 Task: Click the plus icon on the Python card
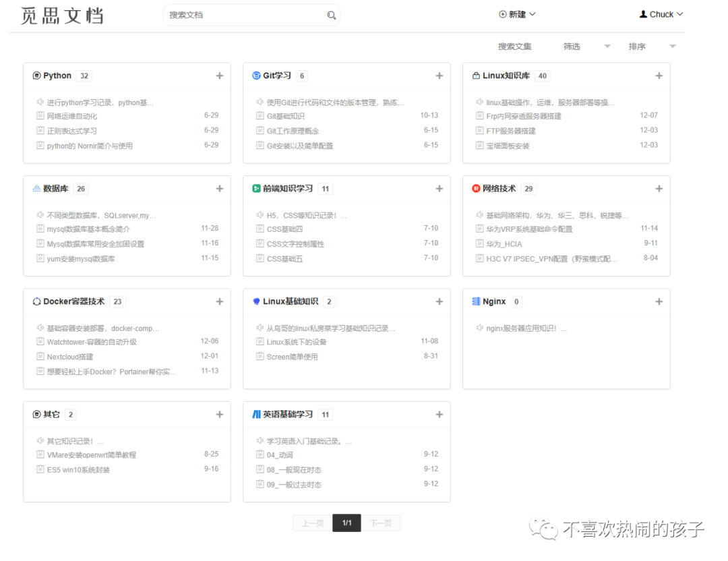220,76
